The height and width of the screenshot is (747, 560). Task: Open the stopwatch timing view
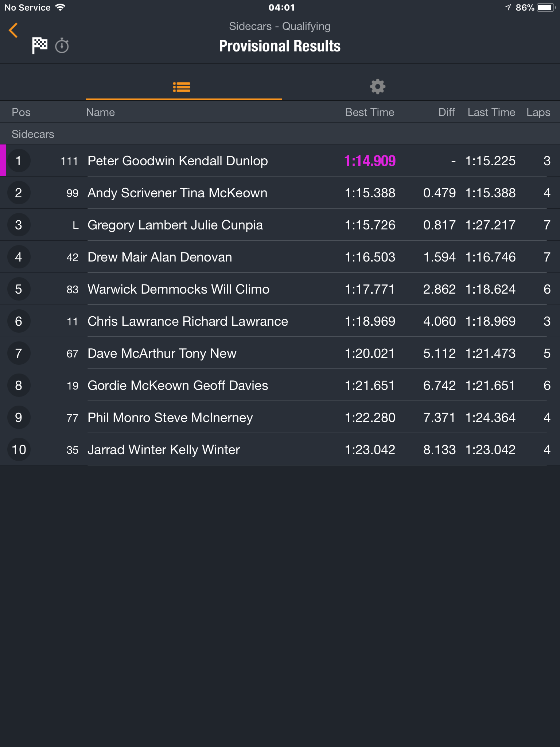click(x=62, y=46)
